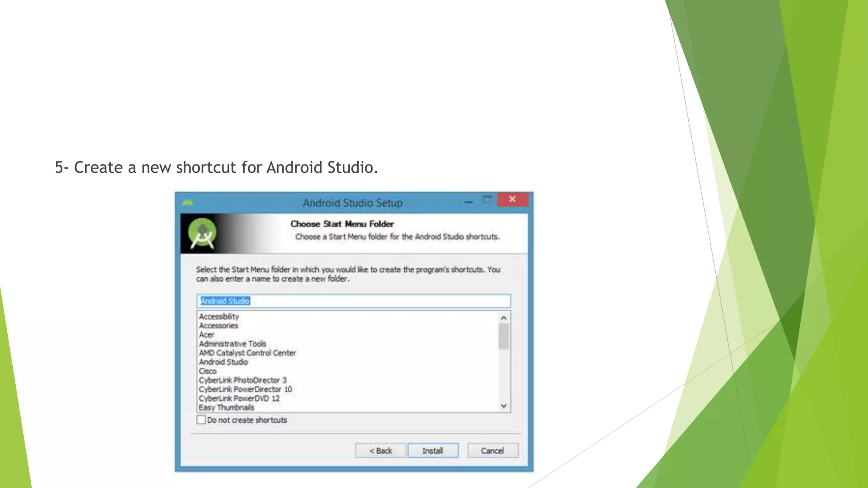The image size is (868, 488).
Task: Choose AMD Catalyst Control Center folder
Action: (x=248, y=353)
